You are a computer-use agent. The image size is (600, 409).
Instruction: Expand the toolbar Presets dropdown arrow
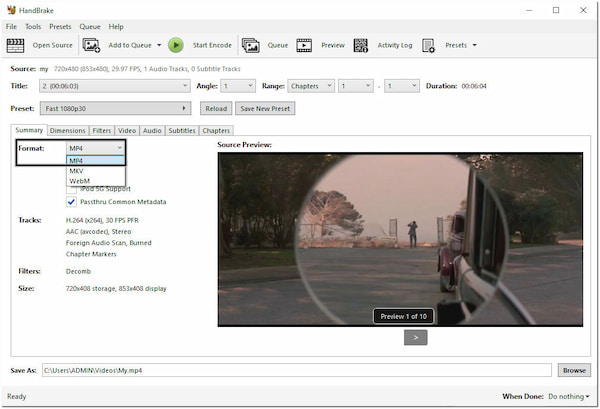coord(474,45)
